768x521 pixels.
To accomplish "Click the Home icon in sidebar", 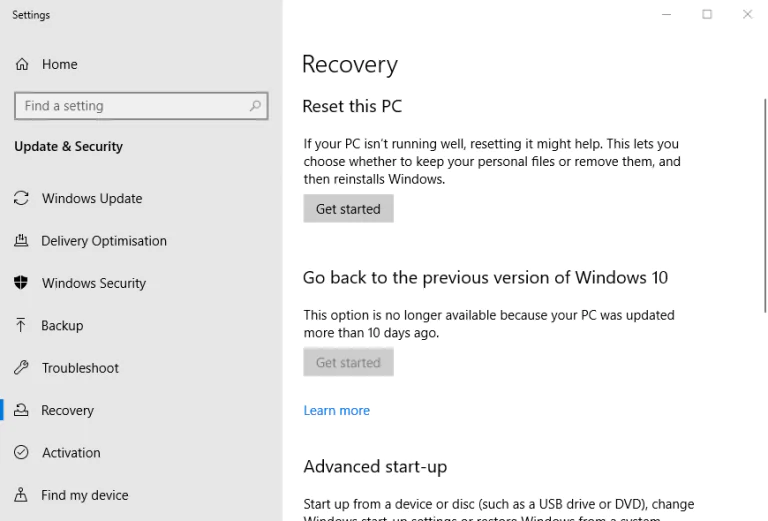I will (x=21, y=65).
